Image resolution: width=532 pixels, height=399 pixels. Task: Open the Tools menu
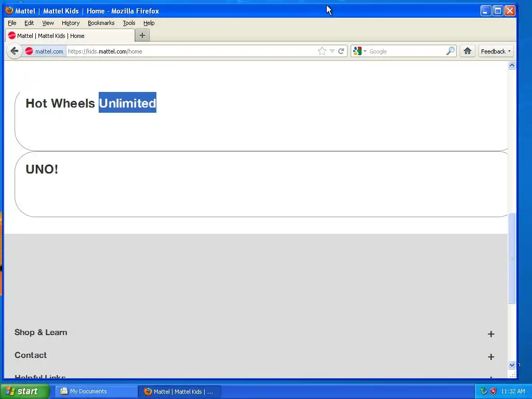click(129, 23)
